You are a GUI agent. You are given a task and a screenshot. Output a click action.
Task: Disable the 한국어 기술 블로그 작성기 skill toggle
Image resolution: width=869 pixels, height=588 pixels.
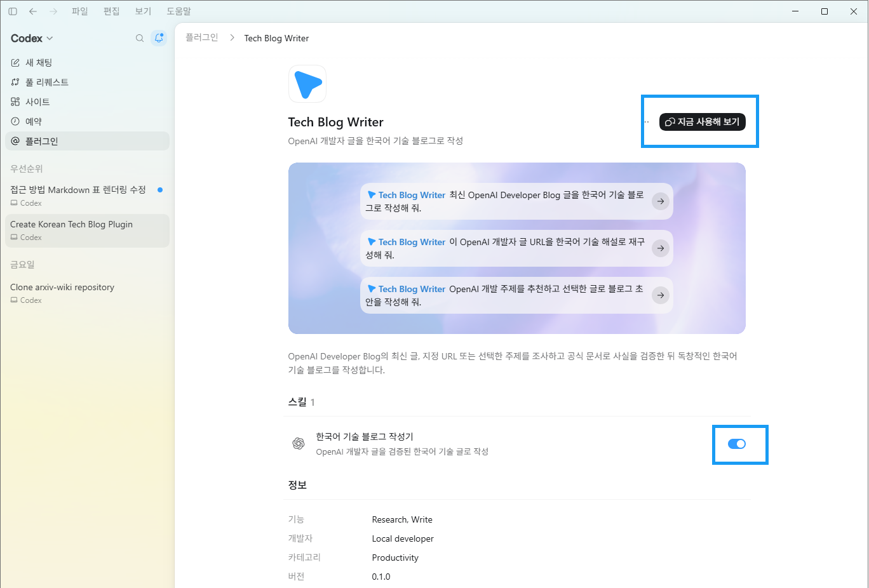(x=736, y=444)
